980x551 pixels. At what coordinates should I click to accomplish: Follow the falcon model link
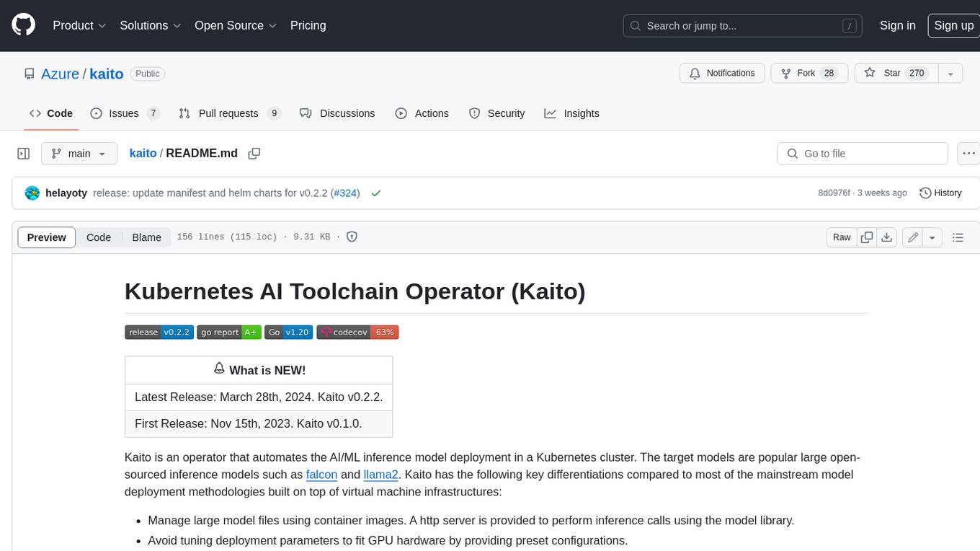coord(322,475)
